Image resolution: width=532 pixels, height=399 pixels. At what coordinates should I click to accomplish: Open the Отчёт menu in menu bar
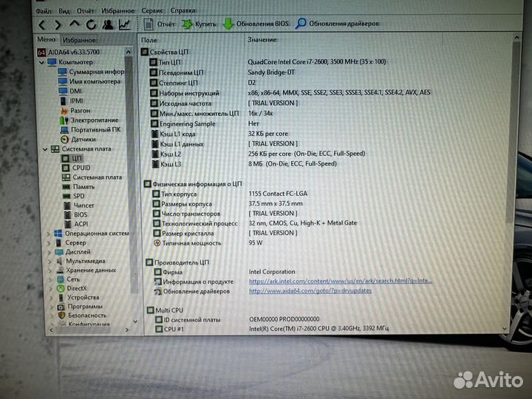pyautogui.click(x=85, y=11)
